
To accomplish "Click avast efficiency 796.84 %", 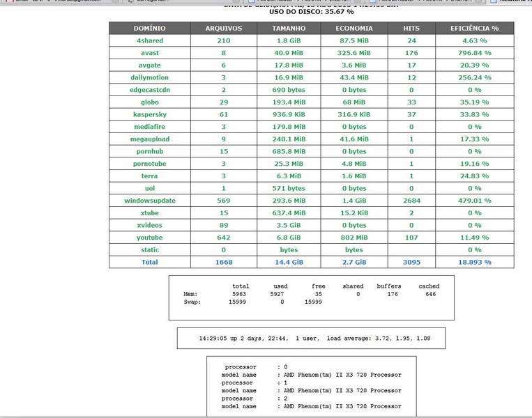I will tap(475, 53).
